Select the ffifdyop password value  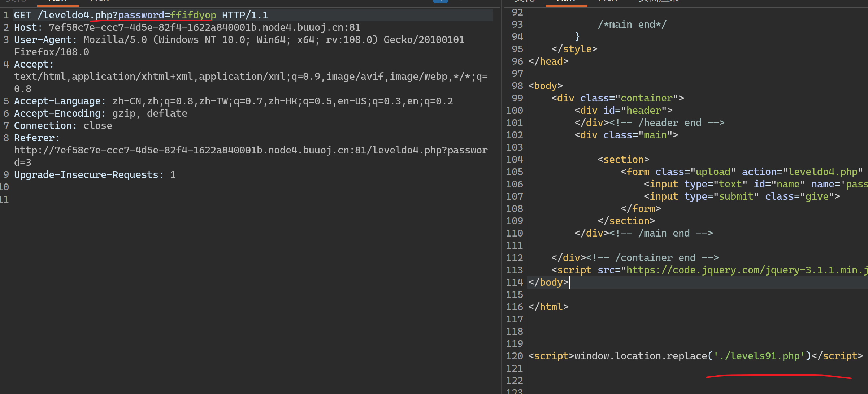pyautogui.click(x=193, y=15)
